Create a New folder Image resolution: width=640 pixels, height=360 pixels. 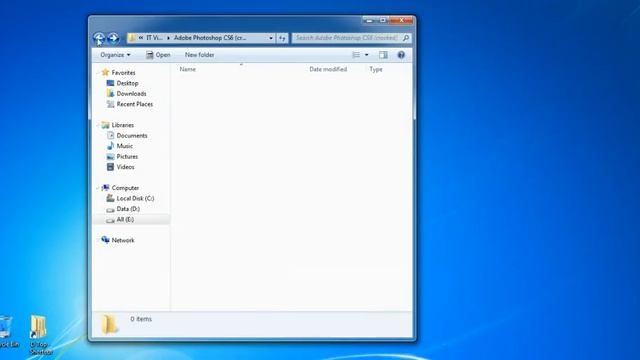(200, 55)
